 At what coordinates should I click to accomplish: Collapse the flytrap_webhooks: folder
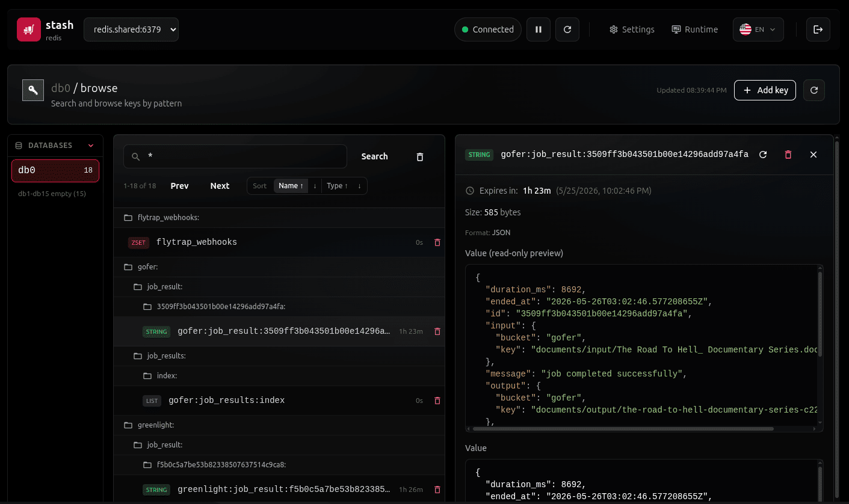pyautogui.click(x=279, y=218)
